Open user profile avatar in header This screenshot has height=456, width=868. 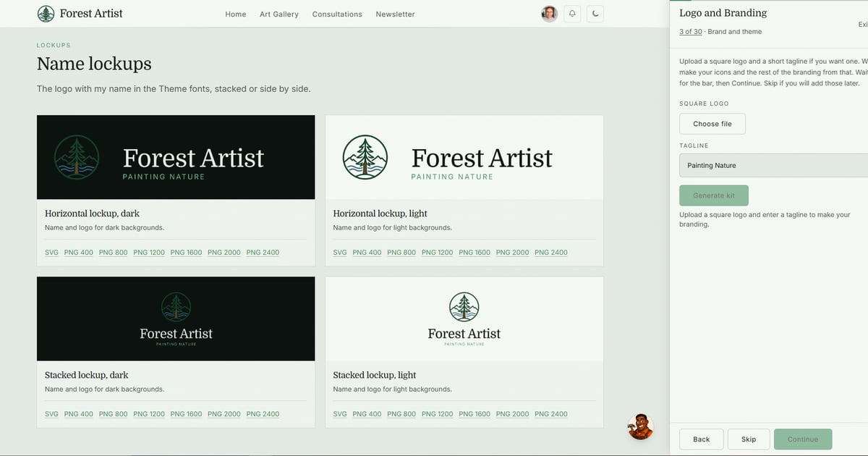click(550, 14)
